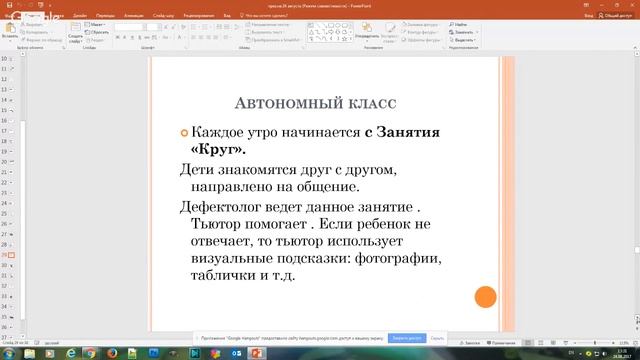Open Упорядочить arrange menu
This screenshot has width=640, height=360.
point(367,31)
